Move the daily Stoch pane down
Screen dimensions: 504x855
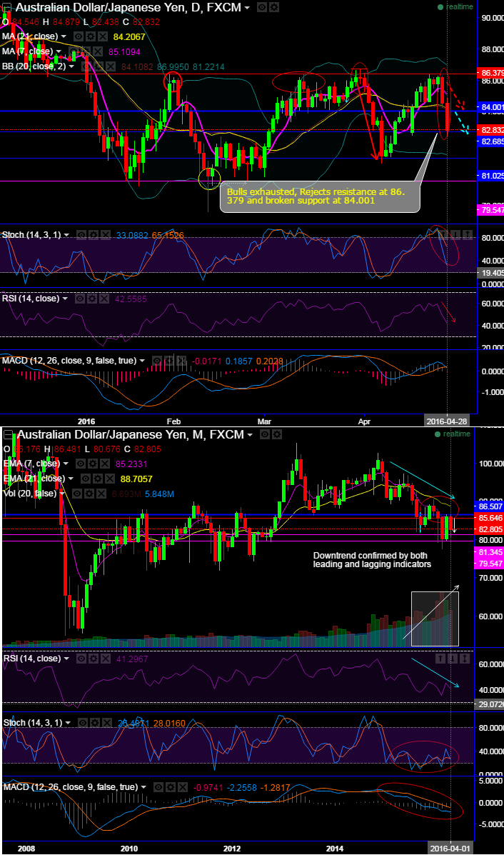[457, 235]
